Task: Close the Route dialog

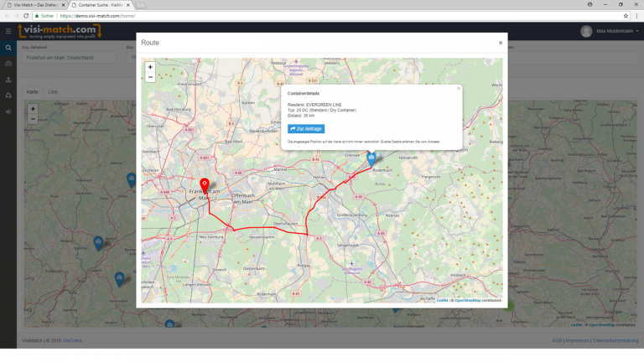Action: [x=501, y=43]
